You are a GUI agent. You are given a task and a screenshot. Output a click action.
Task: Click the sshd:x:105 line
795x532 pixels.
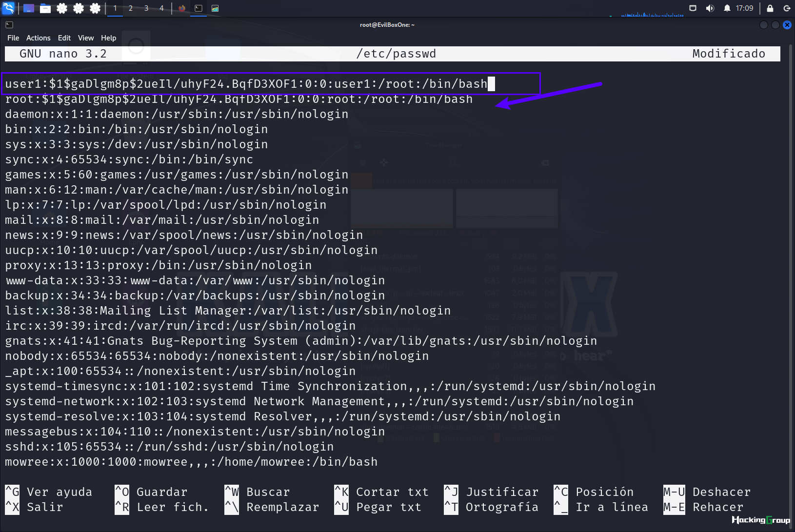pyautogui.click(x=169, y=447)
